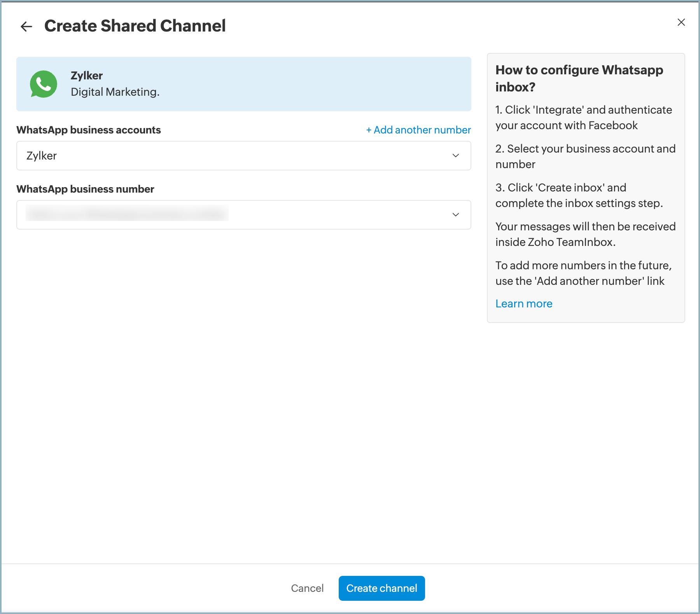
Task: Click the Add another number link
Action: [x=418, y=130]
